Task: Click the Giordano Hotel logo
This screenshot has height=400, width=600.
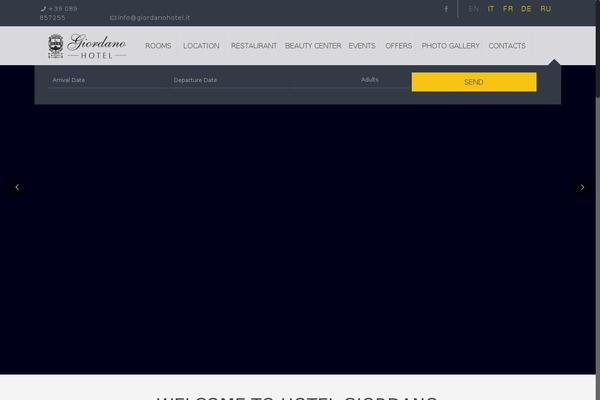Action: pyautogui.click(x=87, y=46)
